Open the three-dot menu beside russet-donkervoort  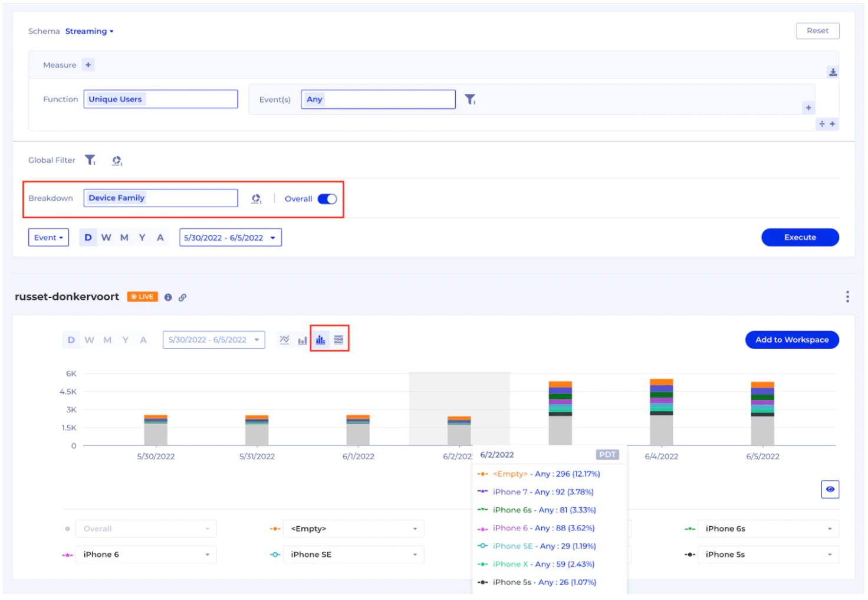[847, 297]
